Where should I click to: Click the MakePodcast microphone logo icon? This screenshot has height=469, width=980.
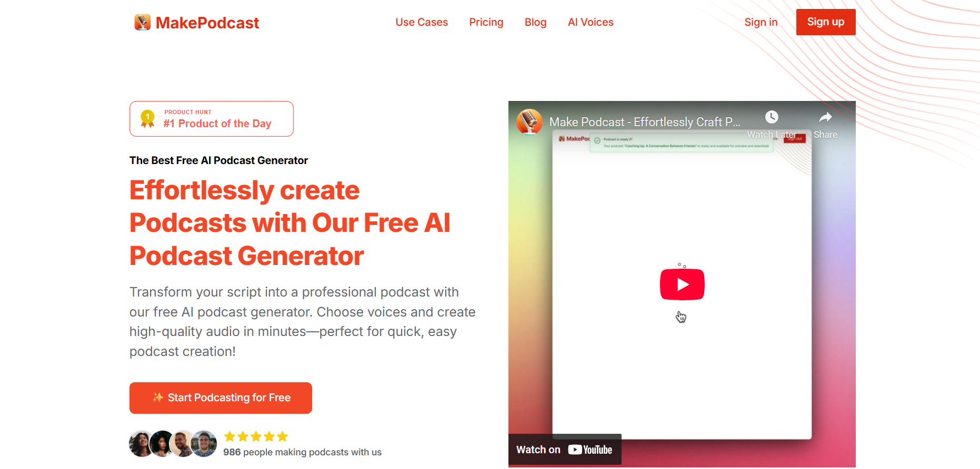[x=143, y=22]
